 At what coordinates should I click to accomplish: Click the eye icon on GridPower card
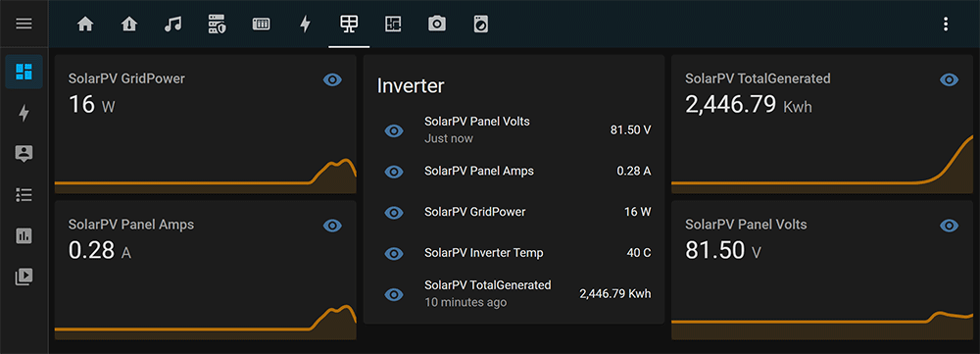coord(332,79)
